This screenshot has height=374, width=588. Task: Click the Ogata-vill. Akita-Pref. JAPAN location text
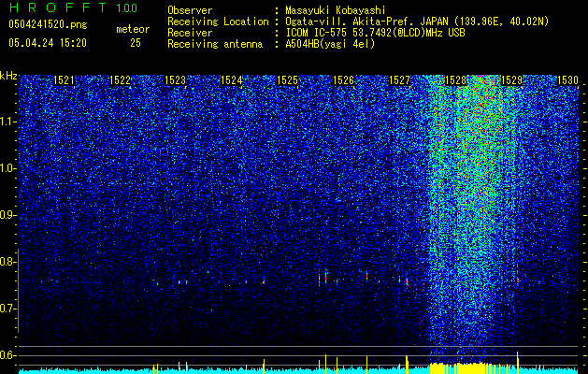tap(417, 22)
